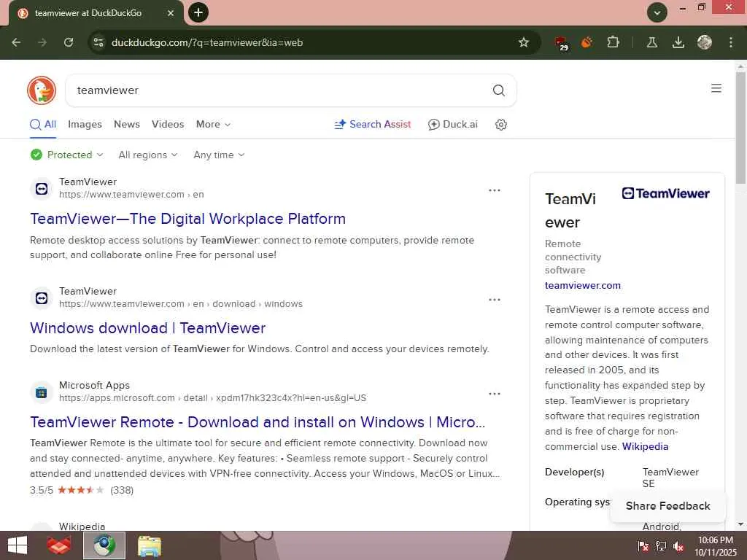Click TeamViewer favicon of first result

coord(42,189)
